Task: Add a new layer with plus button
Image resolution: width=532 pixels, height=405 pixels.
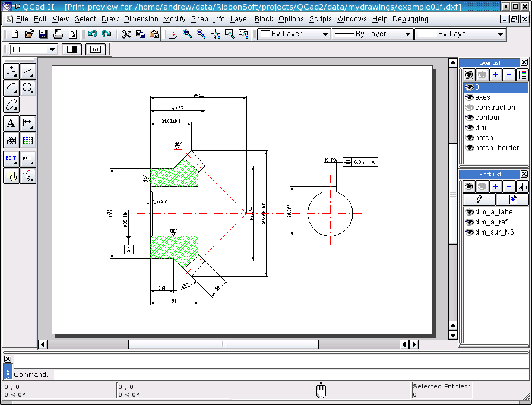Action: (x=496, y=75)
